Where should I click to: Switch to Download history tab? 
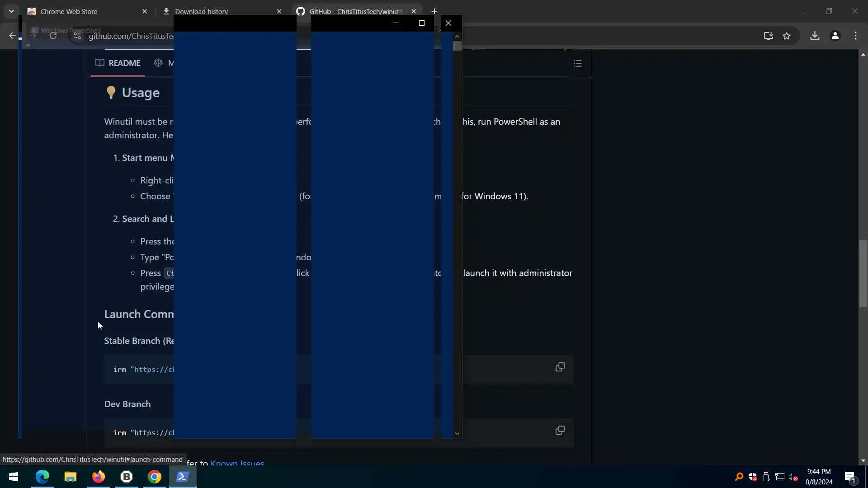[x=201, y=11]
